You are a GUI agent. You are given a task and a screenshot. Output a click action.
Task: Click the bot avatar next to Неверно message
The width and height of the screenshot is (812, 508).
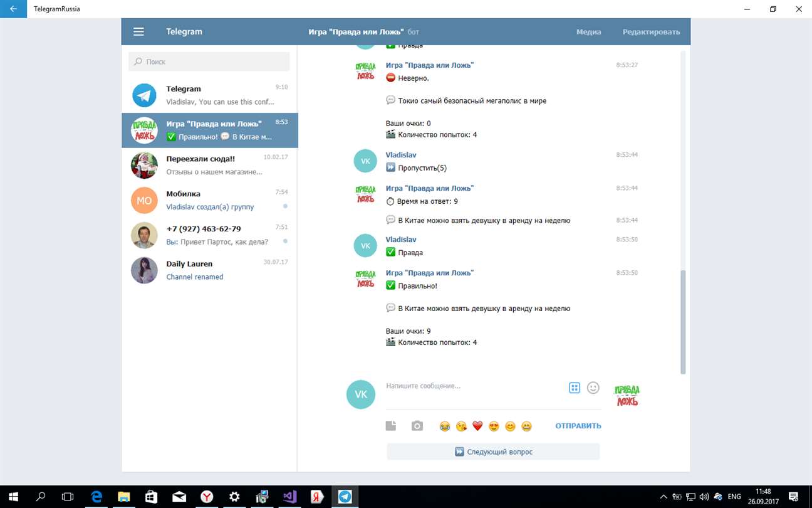click(x=365, y=71)
